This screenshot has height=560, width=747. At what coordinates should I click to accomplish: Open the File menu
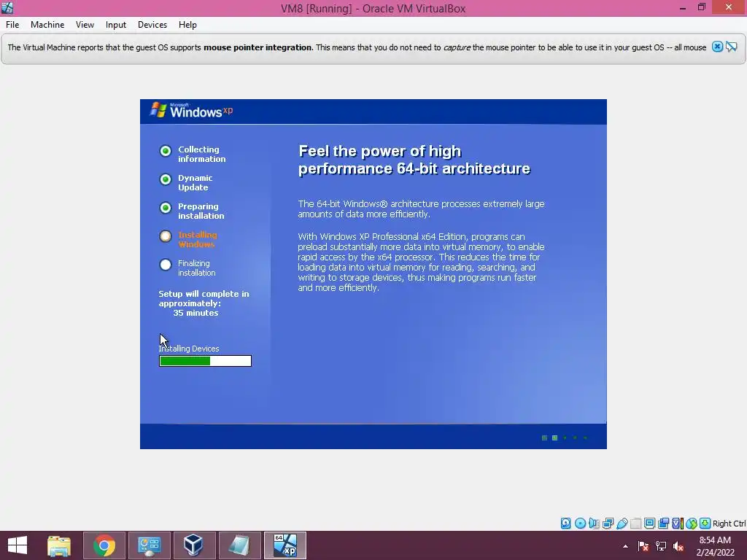click(x=12, y=25)
